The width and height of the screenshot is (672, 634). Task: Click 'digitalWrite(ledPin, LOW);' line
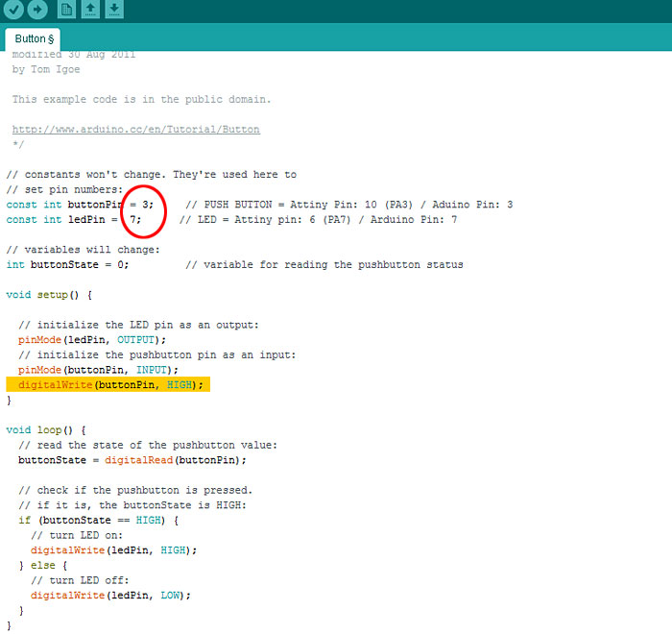[110, 595]
